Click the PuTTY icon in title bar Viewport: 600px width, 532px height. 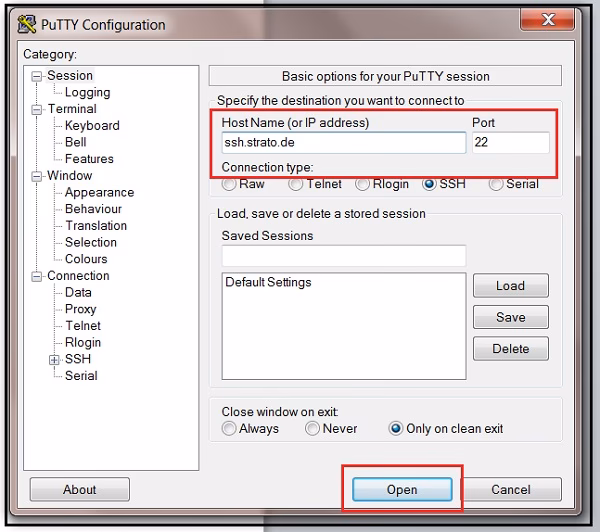[27, 24]
